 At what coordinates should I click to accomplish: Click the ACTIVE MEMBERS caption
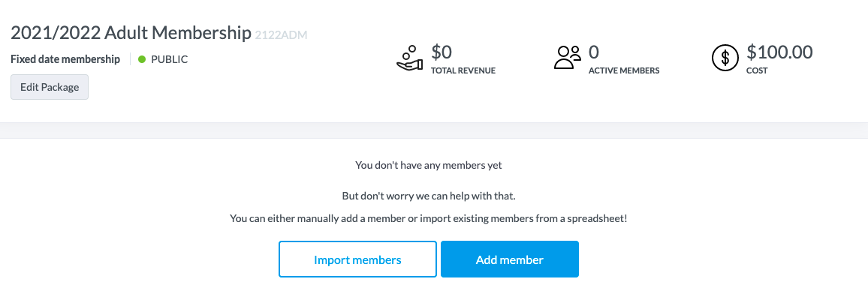click(624, 70)
